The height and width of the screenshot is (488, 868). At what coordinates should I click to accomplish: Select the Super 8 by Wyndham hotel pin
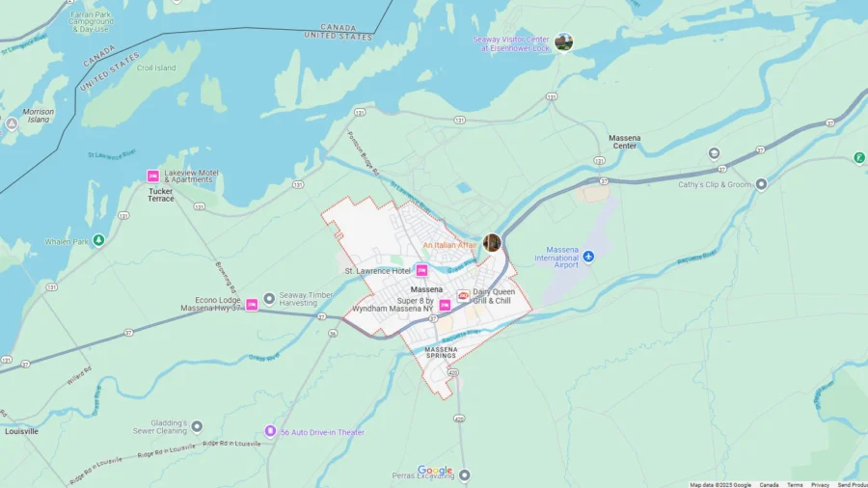[445, 305]
